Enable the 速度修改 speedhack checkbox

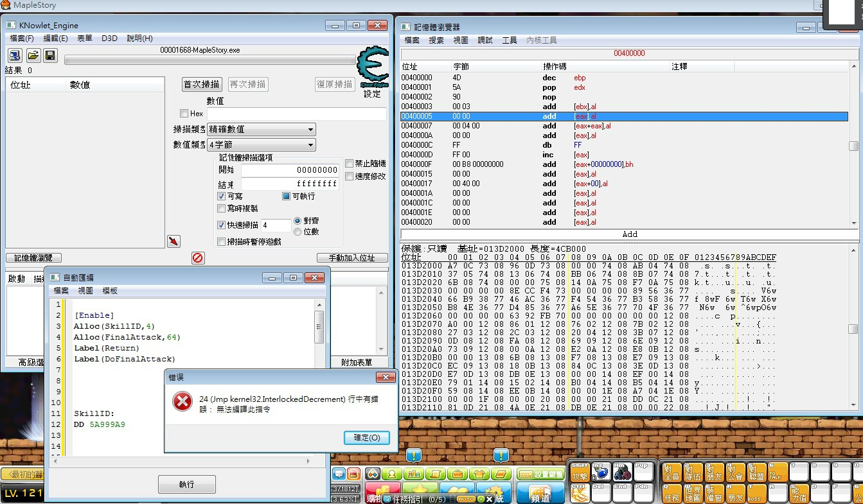(x=350, y=176)
